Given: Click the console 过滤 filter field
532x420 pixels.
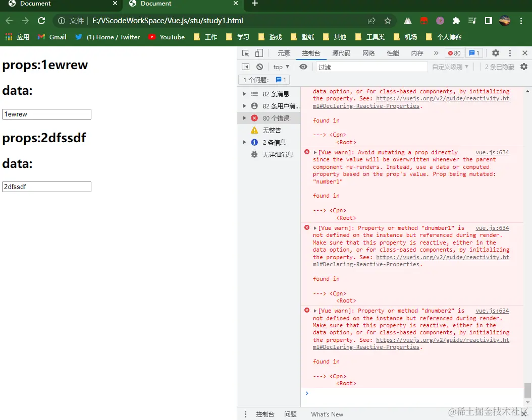Looking at the screenshot, I should pyautogui.click(x=371, y=67).
